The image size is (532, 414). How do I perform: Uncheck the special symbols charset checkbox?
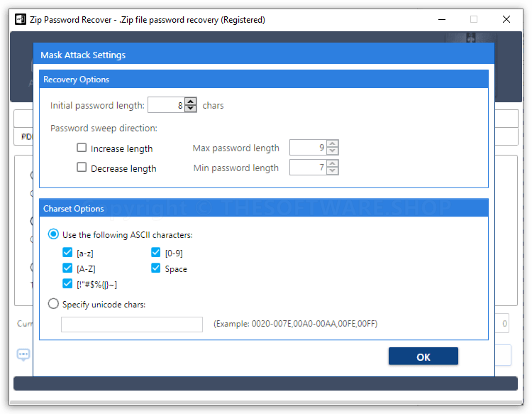click(67, 284)
